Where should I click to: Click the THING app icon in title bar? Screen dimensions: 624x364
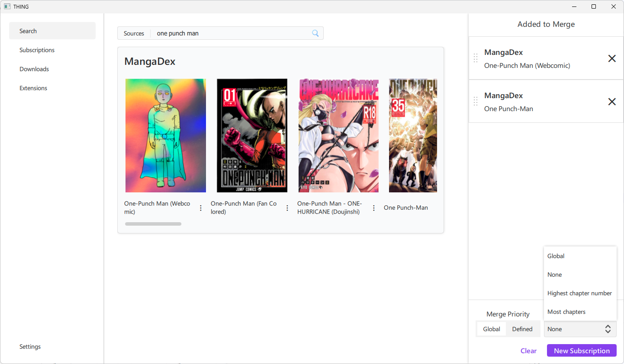7,6
